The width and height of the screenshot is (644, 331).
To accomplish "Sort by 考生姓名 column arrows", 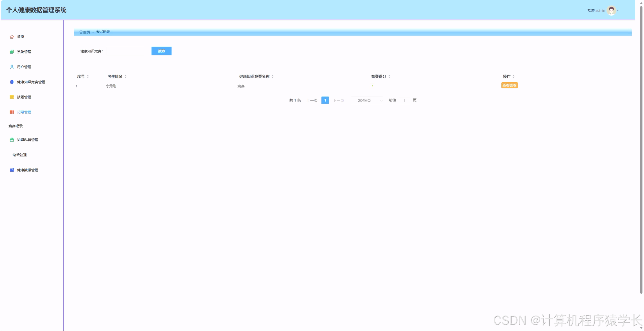I will click(x=126, y=77).
